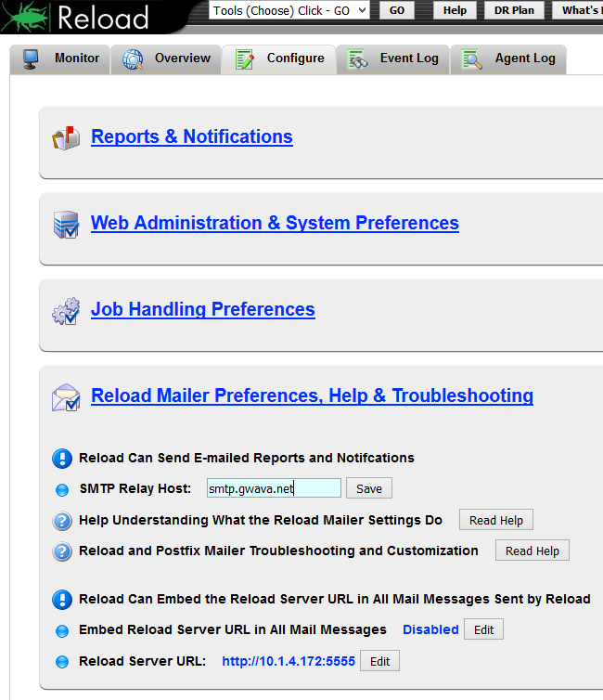Click the Job Handling gears icon

coord(66,311)
